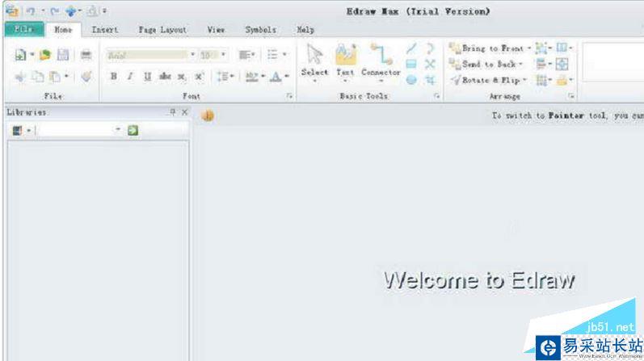Click the Rotate & Flip button
The image size is (644, 361).
(x=485, y=80)
